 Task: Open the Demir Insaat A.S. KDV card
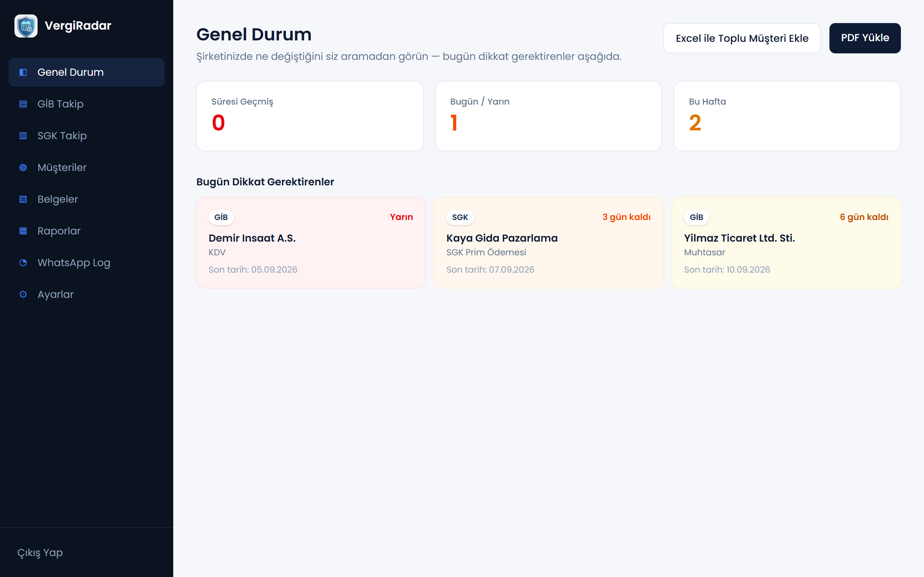click(311, 242)
